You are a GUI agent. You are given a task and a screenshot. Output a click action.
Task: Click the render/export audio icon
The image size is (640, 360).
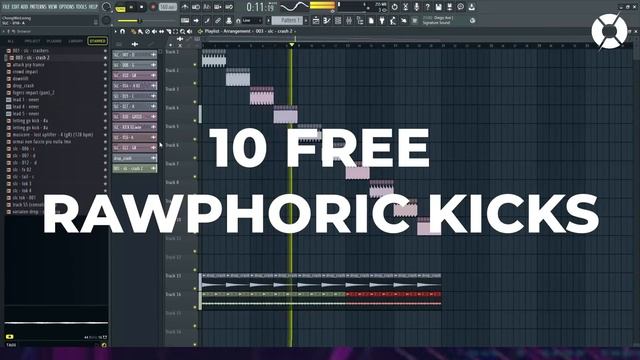[x=449, y=7]
